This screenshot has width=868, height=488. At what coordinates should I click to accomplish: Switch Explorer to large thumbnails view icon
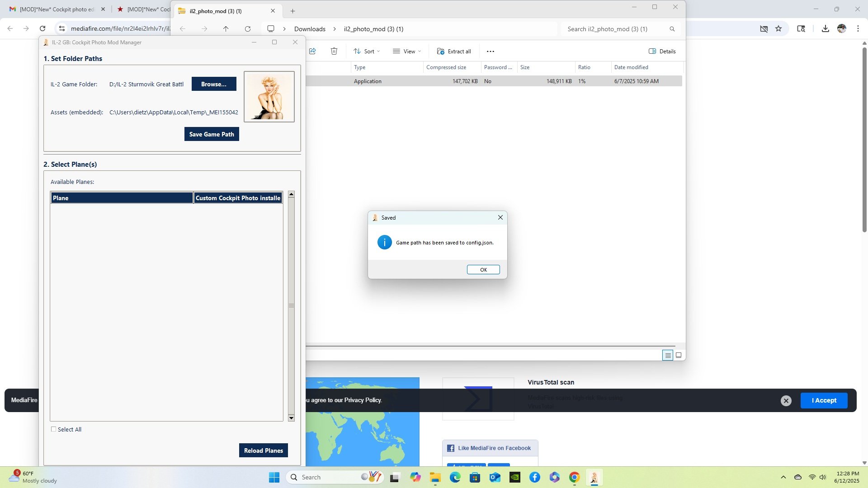(679, 355)
